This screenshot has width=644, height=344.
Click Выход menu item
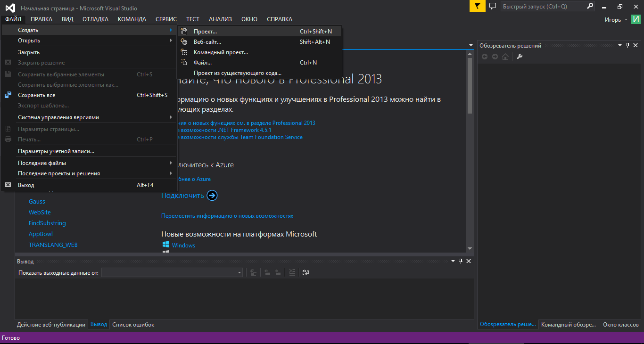(x=89, y=185)
